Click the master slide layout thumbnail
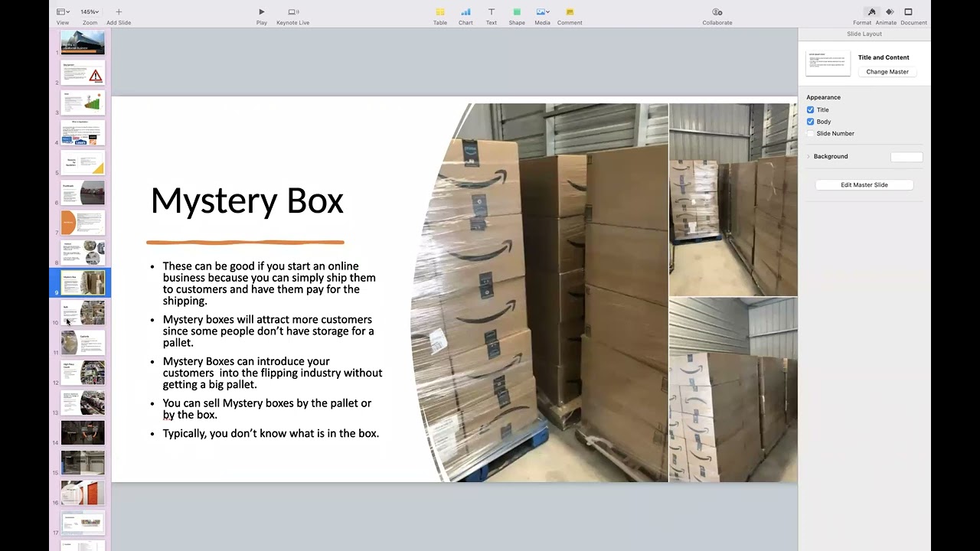 coord(828,64)
